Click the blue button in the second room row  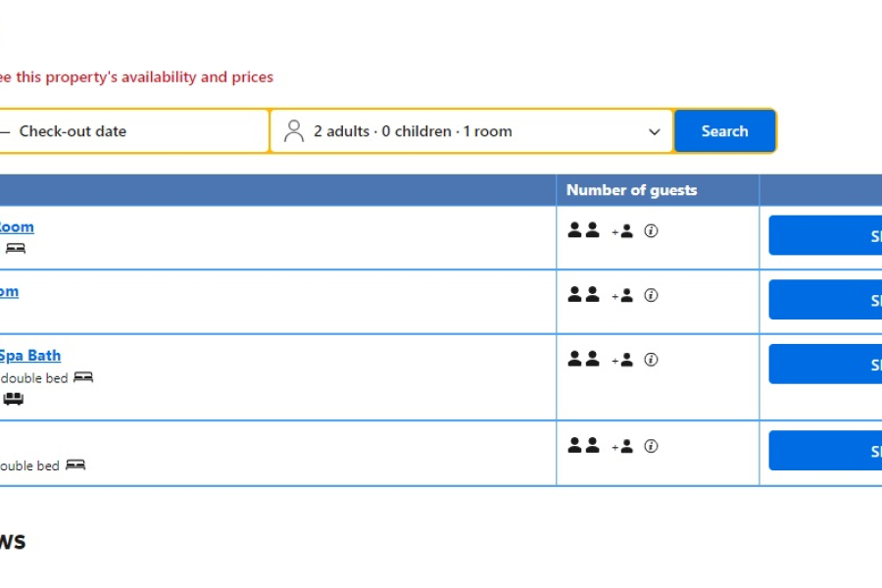click(x=825, y=300)
